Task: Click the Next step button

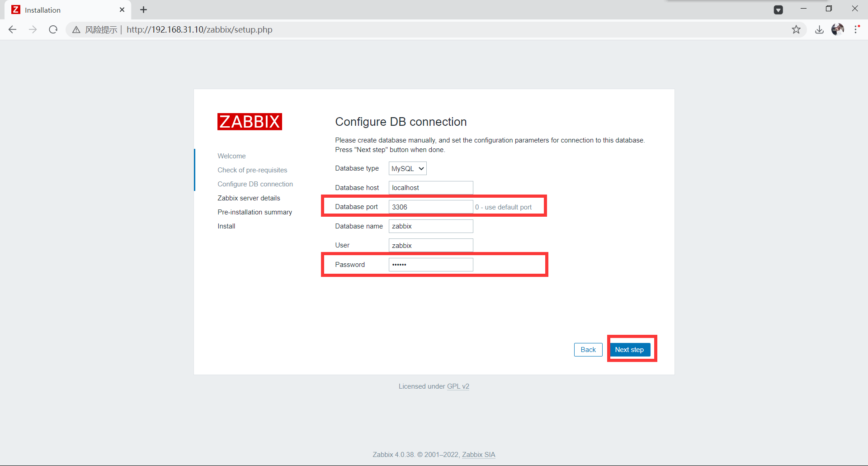Action: tap(629, 350)
